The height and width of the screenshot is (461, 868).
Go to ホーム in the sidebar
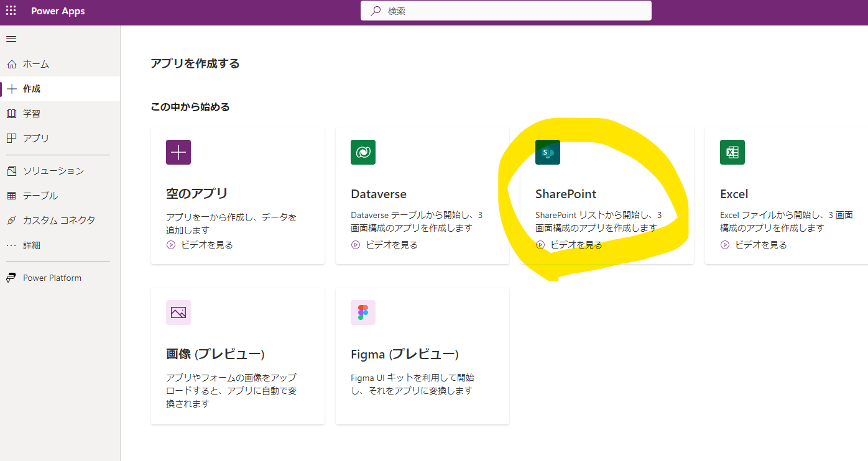[60, 64]
